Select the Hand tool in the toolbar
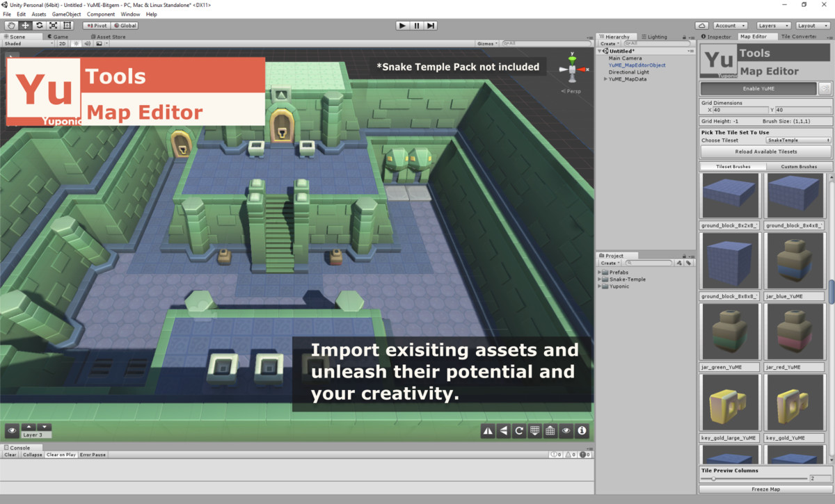Viewport: 835px width, 504px height. [x=11, y=26]
